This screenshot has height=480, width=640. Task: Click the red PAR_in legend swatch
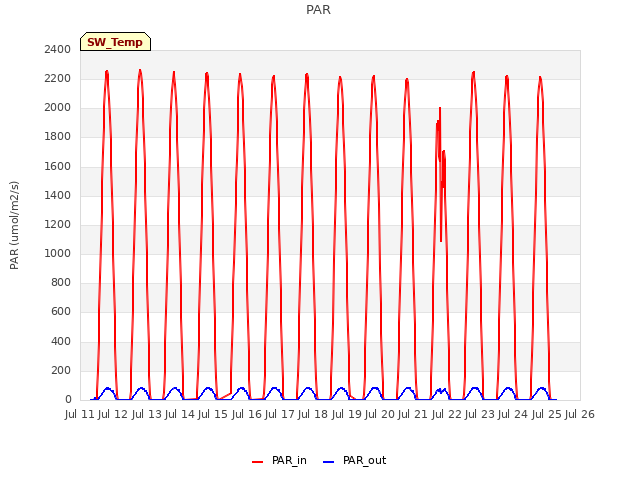(258, 462)
